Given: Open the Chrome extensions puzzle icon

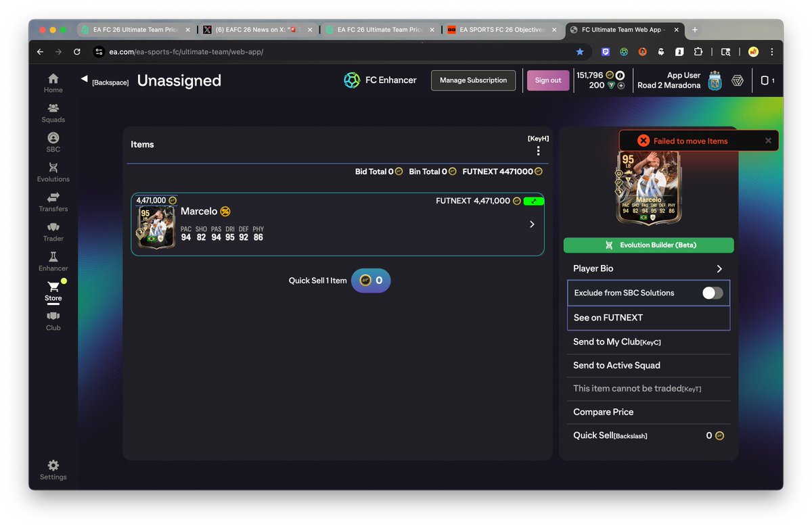Looking at the screenshot, I should pyautogui.click(x=698, y=51).
